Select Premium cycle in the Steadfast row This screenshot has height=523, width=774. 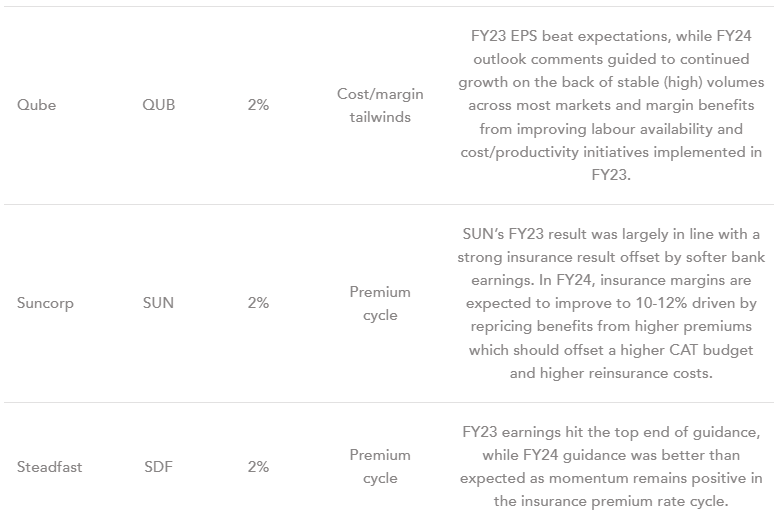click(x=380, y=467)
